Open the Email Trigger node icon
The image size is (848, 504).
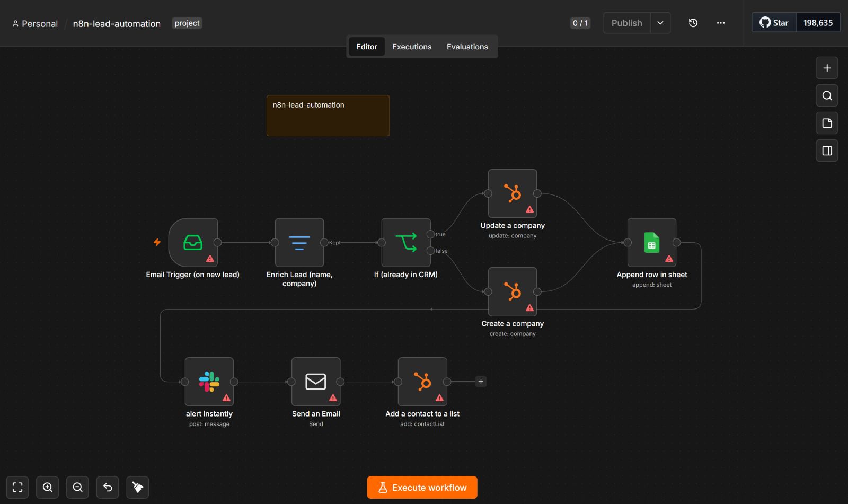point(193,242)
